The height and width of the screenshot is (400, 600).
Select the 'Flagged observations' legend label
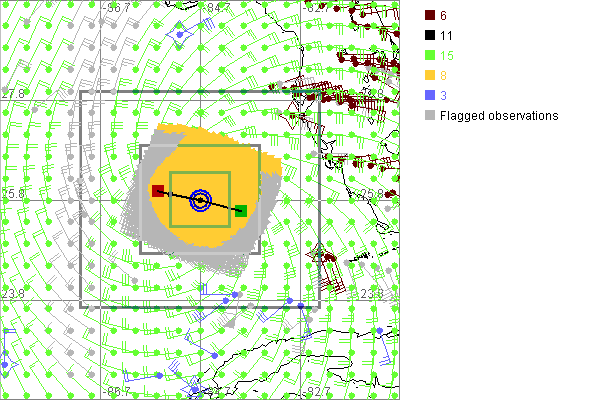499,116
